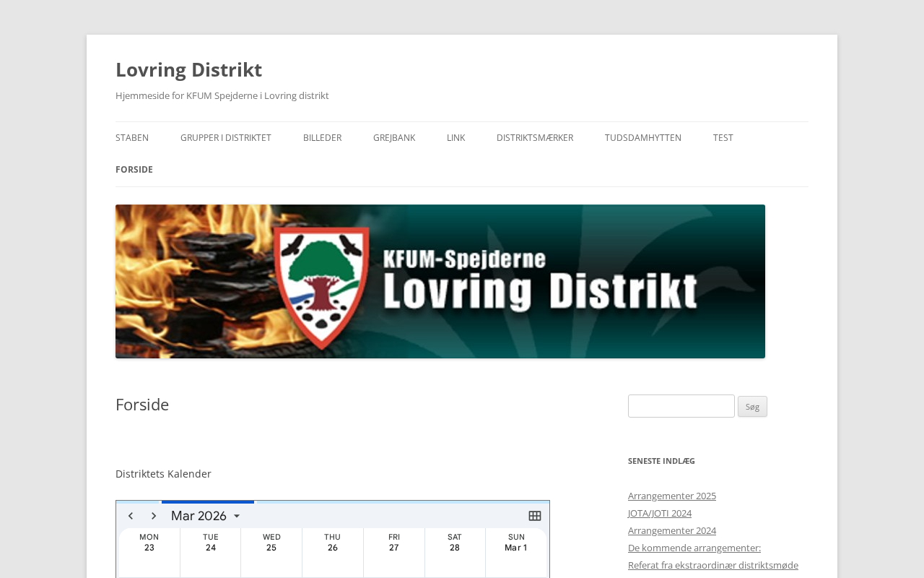Screen dimensions: 924x578
Task: Open Grupper i Distriktet menu
Action: [x=226, y=138]
